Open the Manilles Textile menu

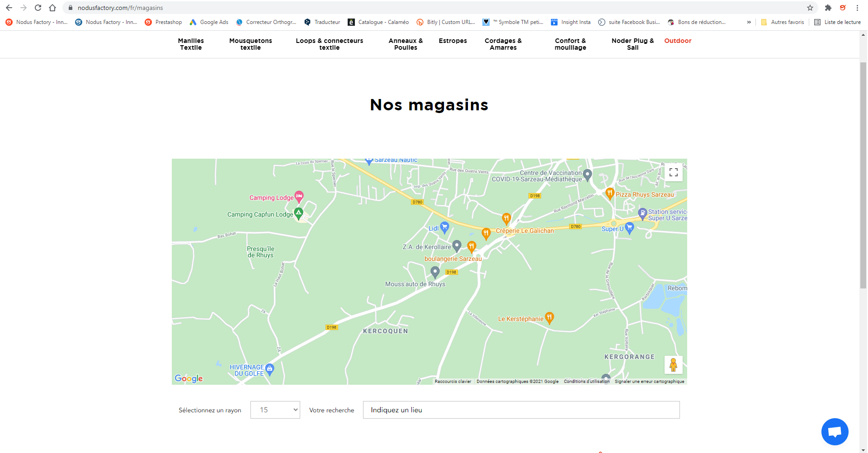191,44
